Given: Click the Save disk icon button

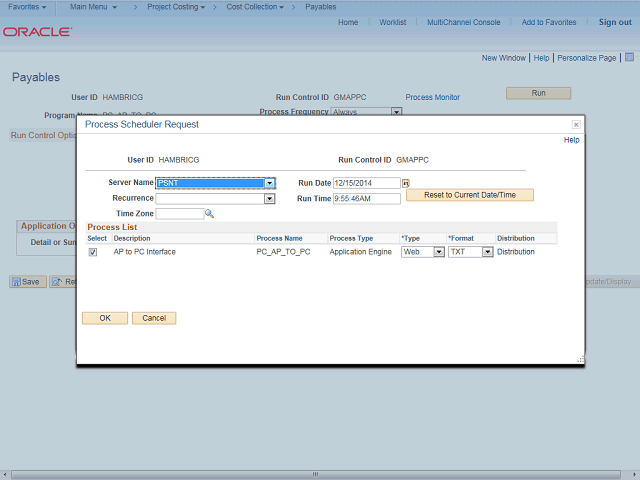Looking at the screenshot, I should tap(27, 282).
